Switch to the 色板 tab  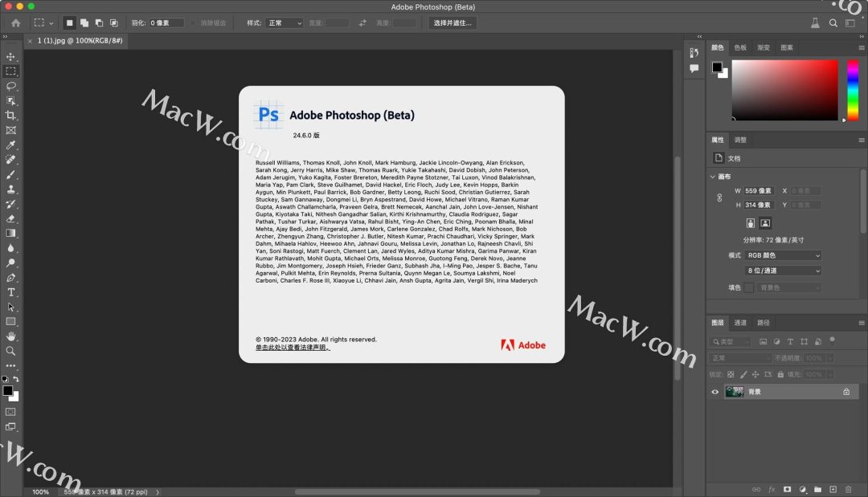[x=740, y=47]
